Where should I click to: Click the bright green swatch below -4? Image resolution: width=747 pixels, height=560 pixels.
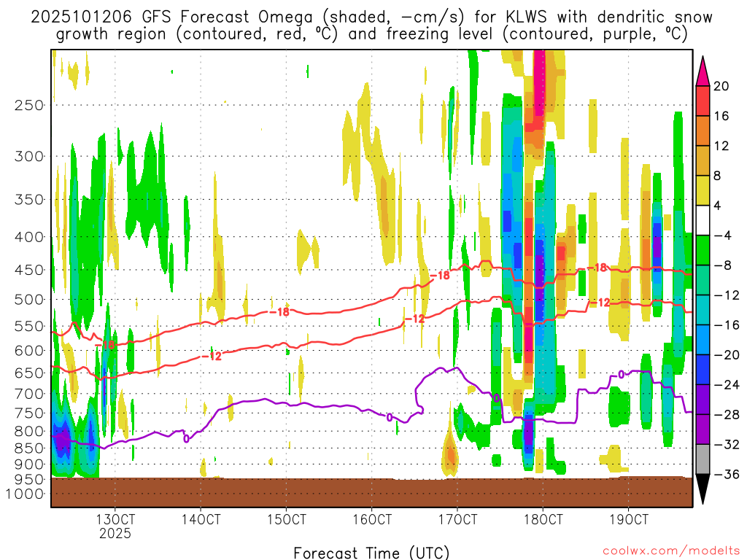(703, 250)
